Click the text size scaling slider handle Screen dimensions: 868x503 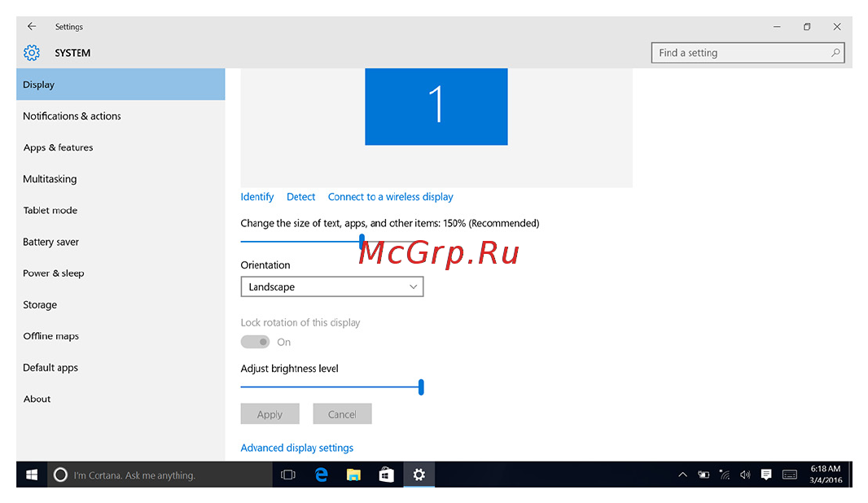(x=362, y=241)
